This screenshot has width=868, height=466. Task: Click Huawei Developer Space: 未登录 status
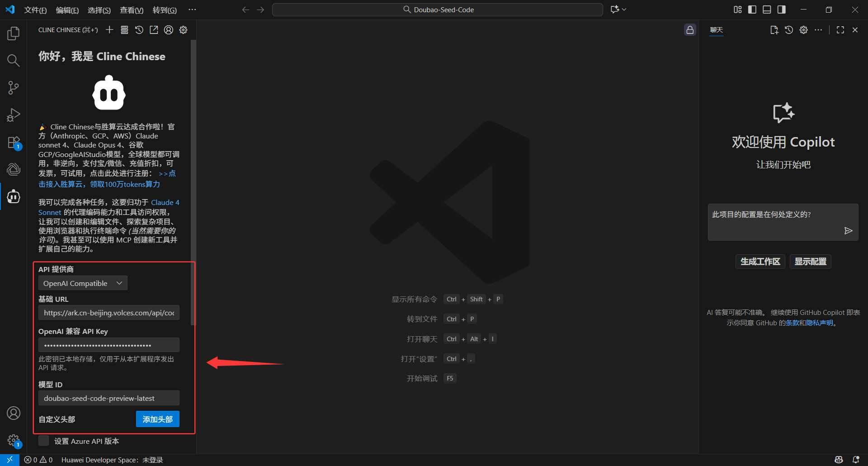click(112, 460)
